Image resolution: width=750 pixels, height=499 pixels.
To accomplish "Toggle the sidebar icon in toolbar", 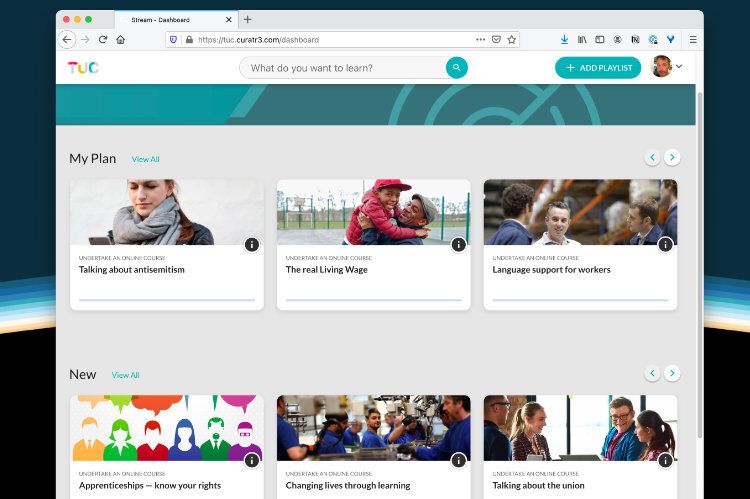I will coord(600,40).
